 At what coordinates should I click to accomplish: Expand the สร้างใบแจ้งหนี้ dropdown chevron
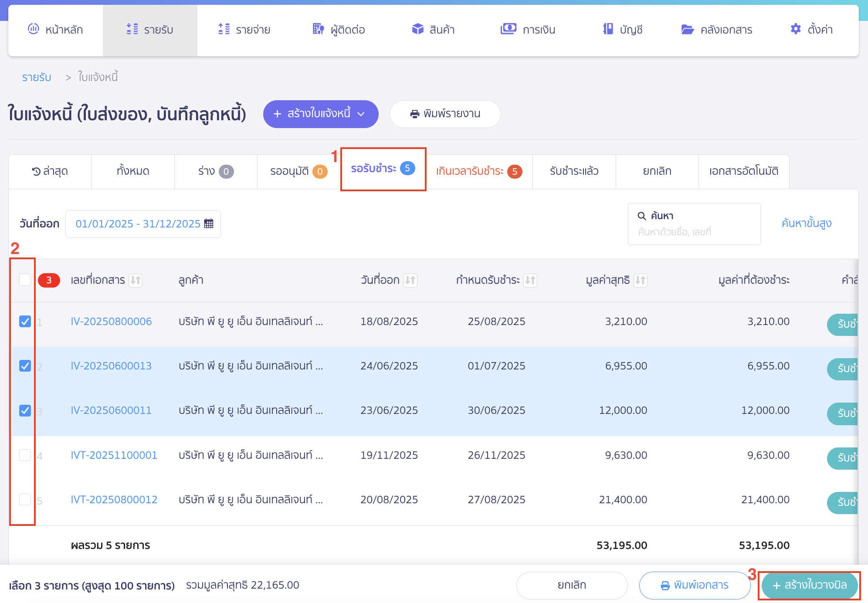point(361,114)
